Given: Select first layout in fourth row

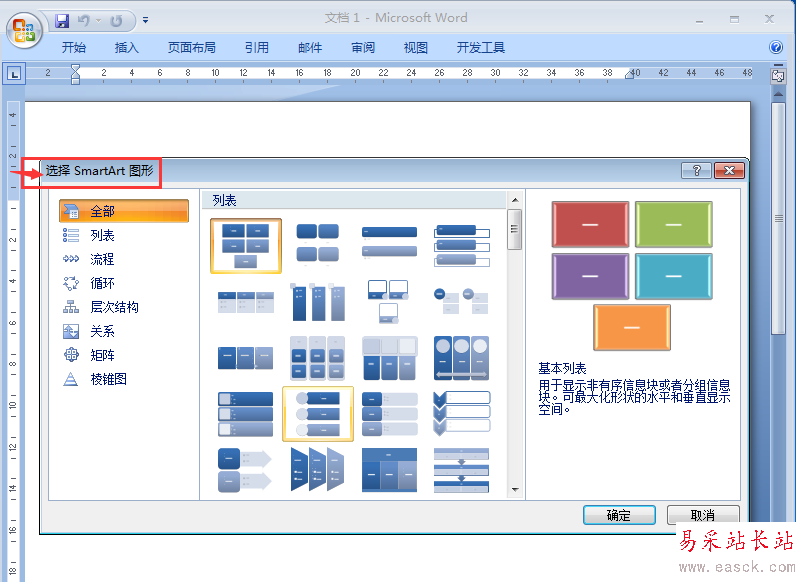Looking at the screenshot, I should pos(246,413).
